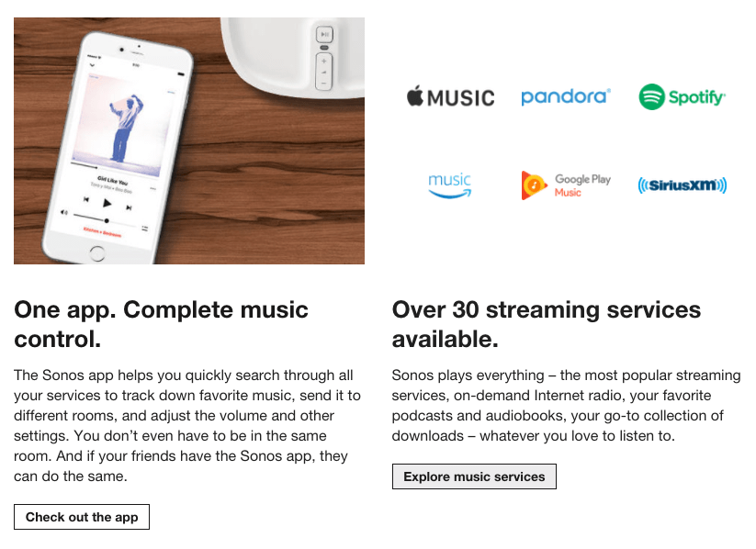Image resolution: width=756 pixels, height=549 pixels.
Task: Click the speaker's volume up plus button
Action: click(x=324, y=62)
